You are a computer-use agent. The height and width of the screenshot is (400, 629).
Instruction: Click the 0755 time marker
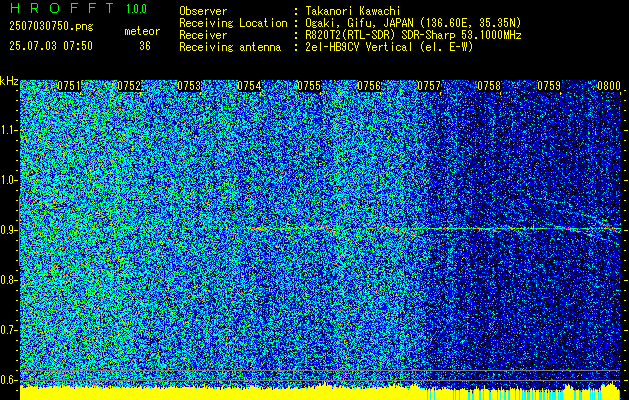[x=309, y=86]
